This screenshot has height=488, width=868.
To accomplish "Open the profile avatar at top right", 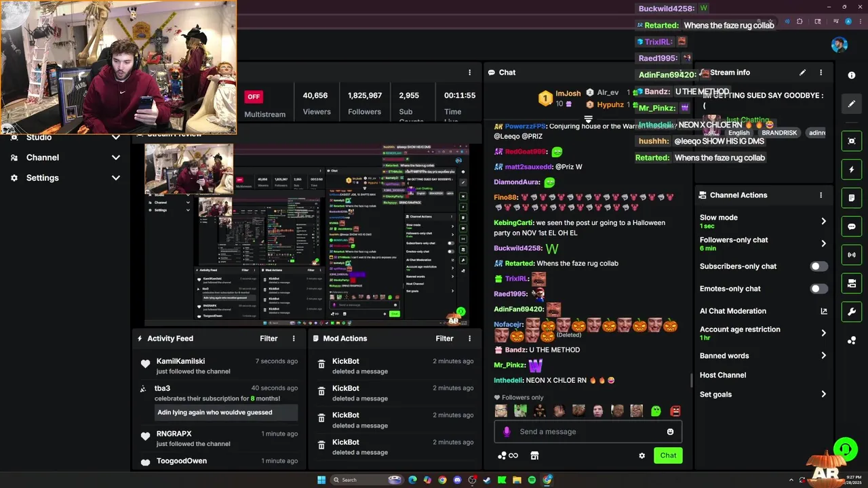I will [x=839, y=45].
